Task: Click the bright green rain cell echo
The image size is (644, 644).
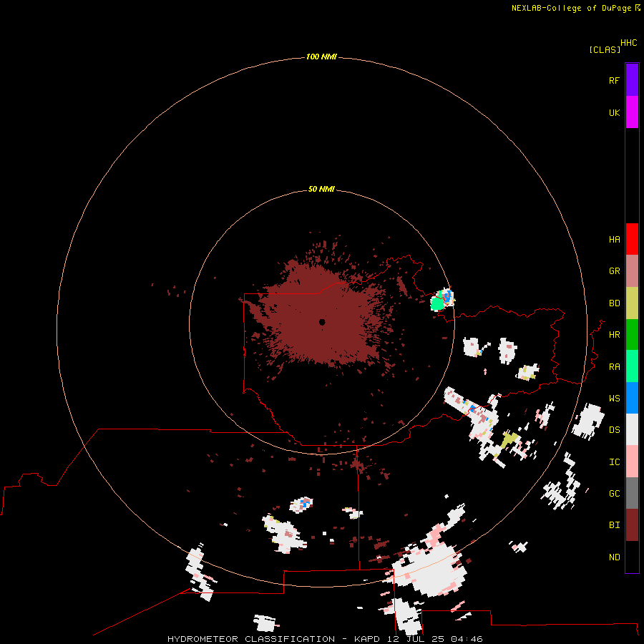Action: 437,302
